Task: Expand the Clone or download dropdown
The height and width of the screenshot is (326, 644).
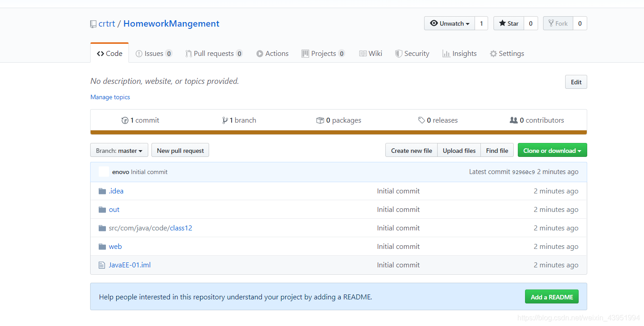Action: click(x=552, y=151)
